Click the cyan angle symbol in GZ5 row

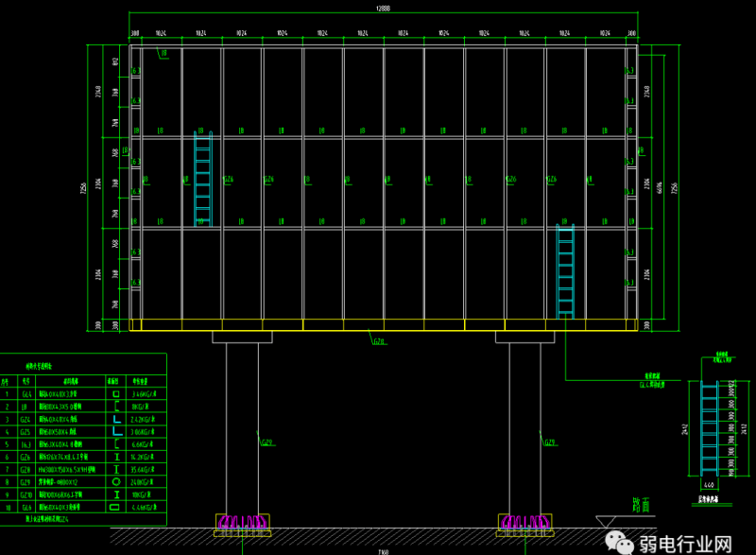(115, 430)
